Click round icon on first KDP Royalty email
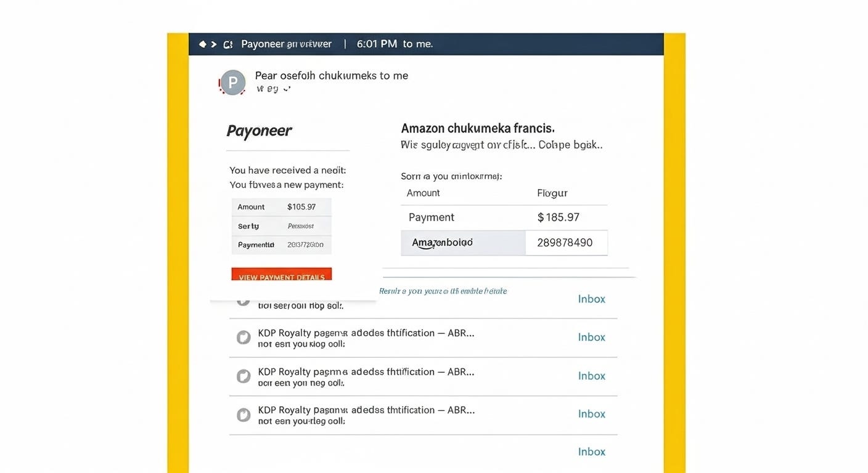This screenshot has height=473, width=868. point(244,337)
